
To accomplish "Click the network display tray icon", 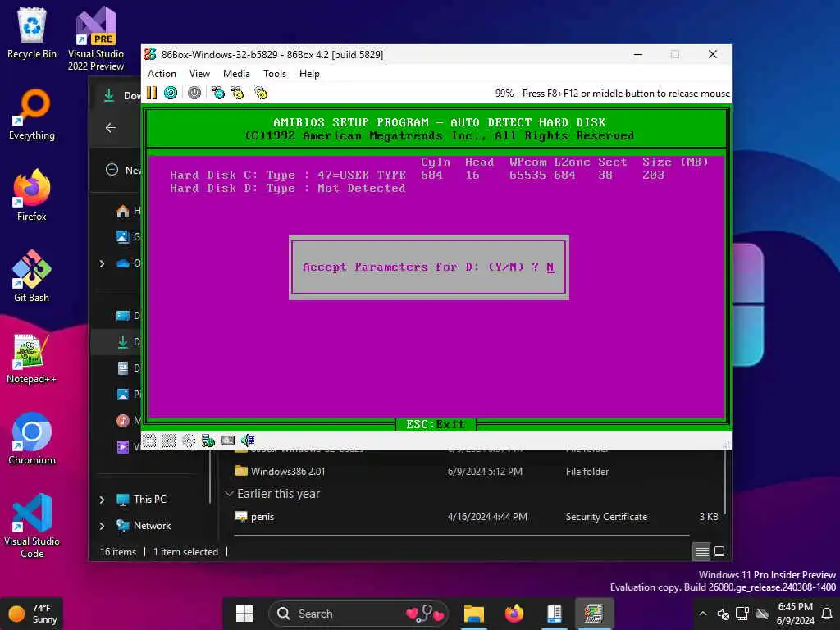I will click(x=742, y=614).
